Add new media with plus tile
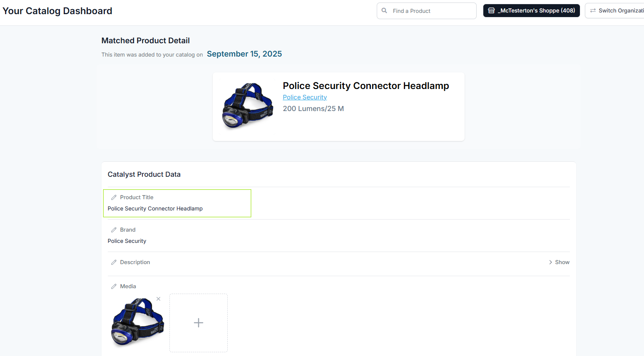644x356 pixels. (199, 323)
